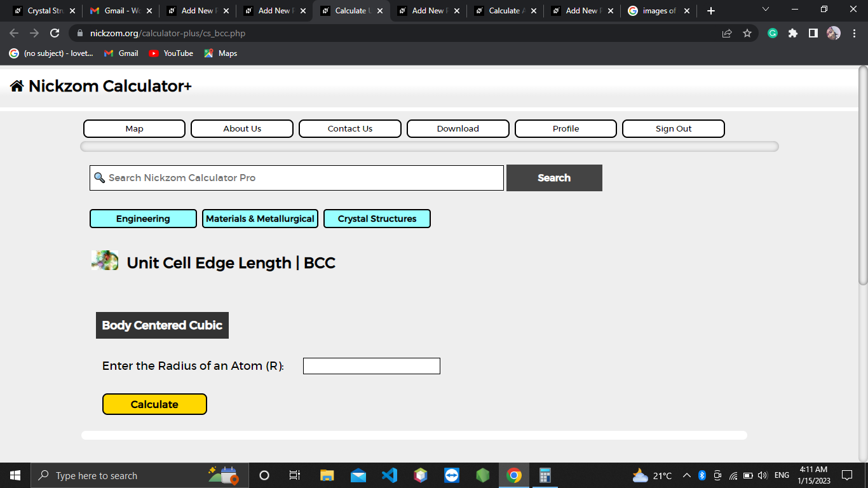The image size is (868, 488).
Task: Open the Contact Us navigation button
Action: coord(350,128)
